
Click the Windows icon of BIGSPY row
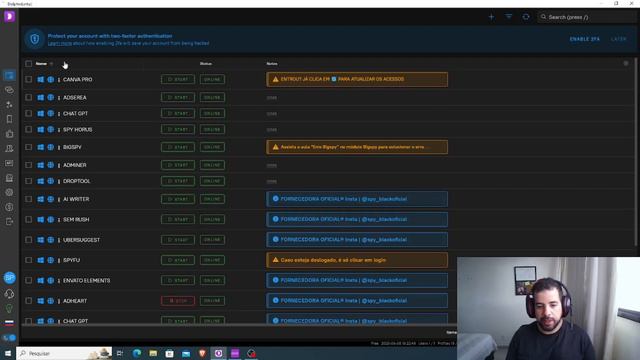[40, 147]
